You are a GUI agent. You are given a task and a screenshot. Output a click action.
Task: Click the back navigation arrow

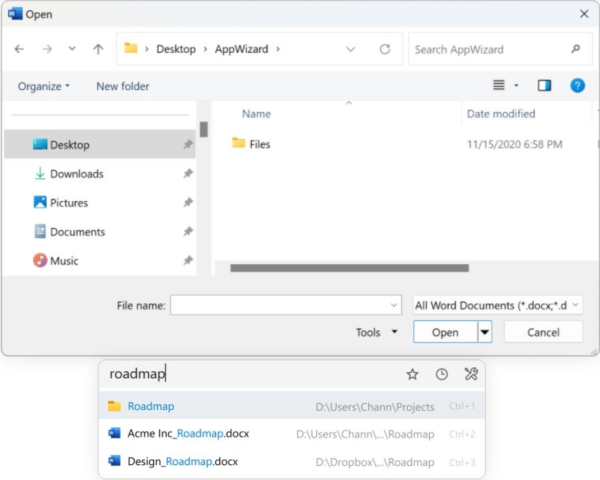[x=20, y=49]
